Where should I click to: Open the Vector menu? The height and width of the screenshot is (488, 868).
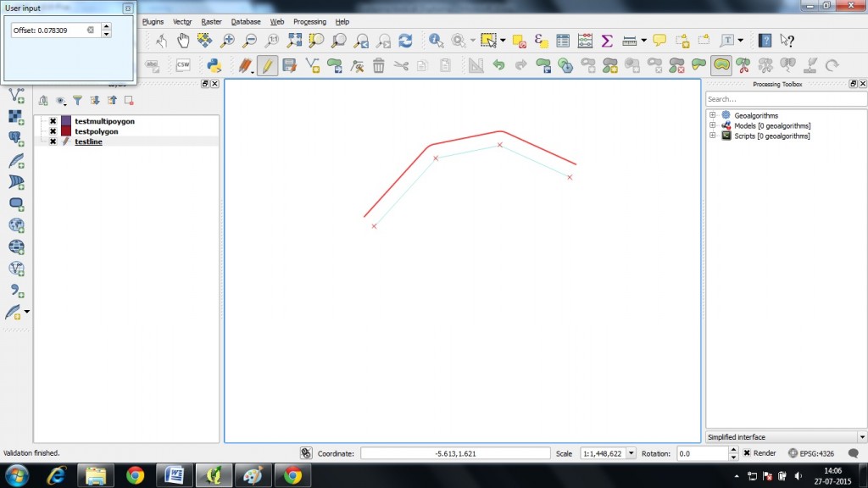point(181,21)
